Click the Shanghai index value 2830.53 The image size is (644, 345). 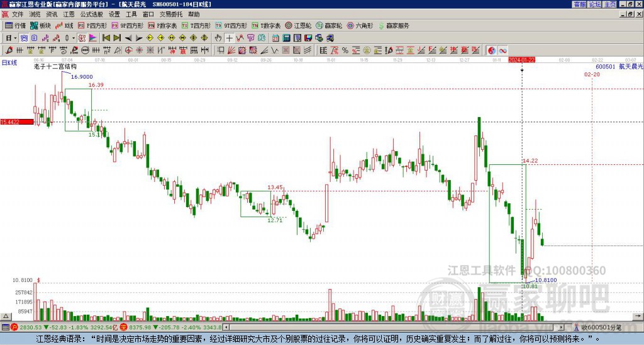(x=30, y=327)
